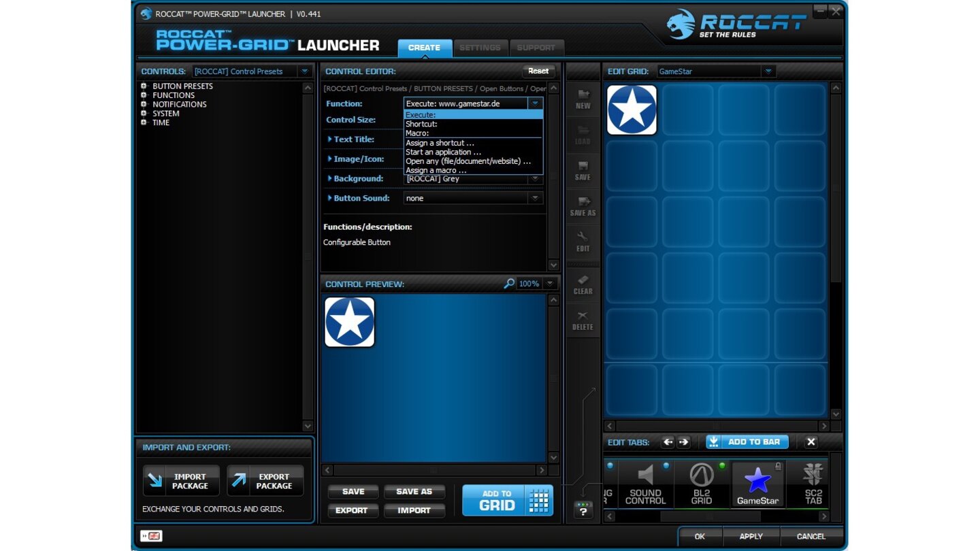
Task: Select the GameStar tab with blue star
Action: point(757,484)
